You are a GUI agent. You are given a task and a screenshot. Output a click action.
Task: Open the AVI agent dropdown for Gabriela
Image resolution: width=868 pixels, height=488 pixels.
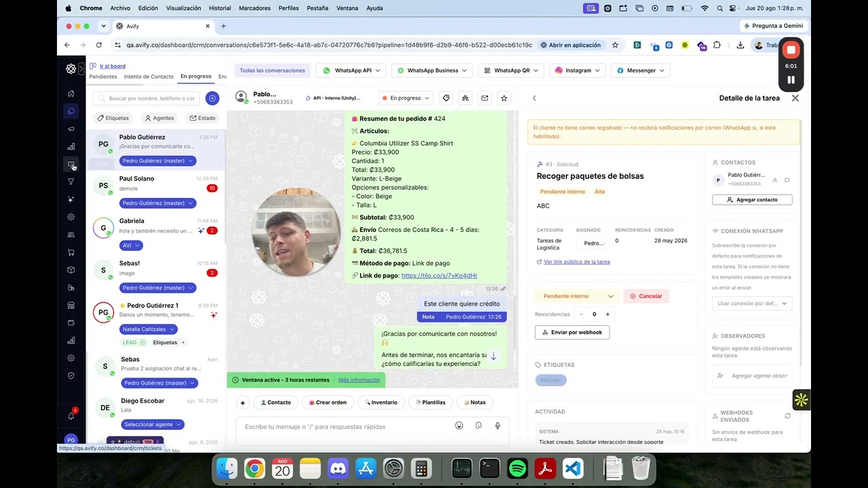(131, 245)
